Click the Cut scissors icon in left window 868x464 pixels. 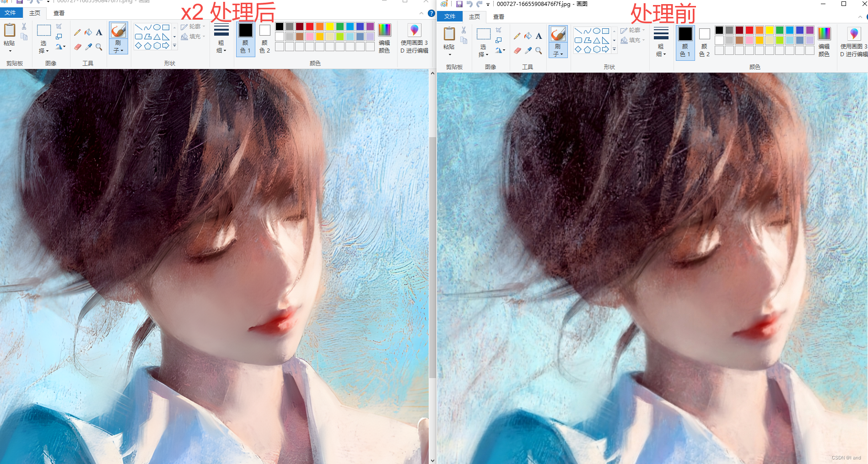[x=24, y=27]
